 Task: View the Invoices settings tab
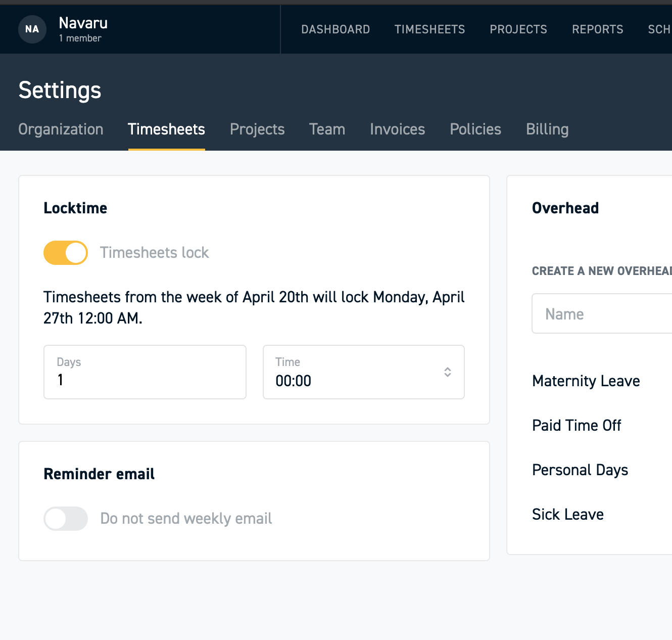[397, 129]
